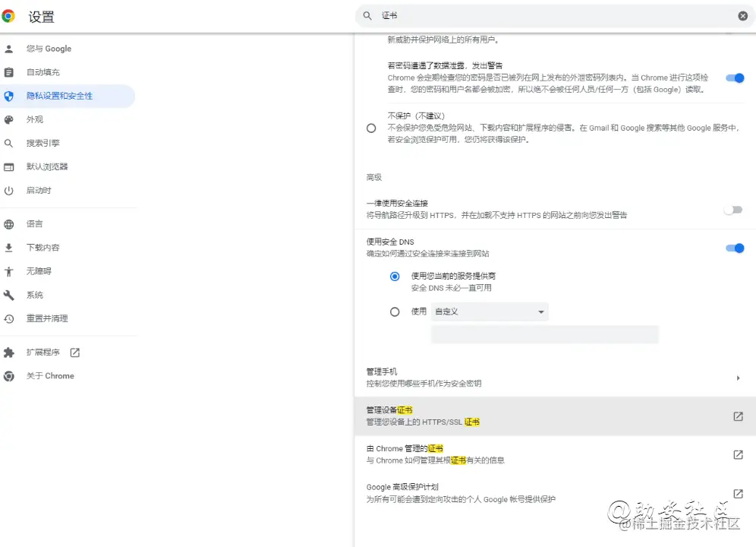Screen dimensions: 756x547
Task: Open Google 高级保护计划 link text
Action: coord(402,487)
